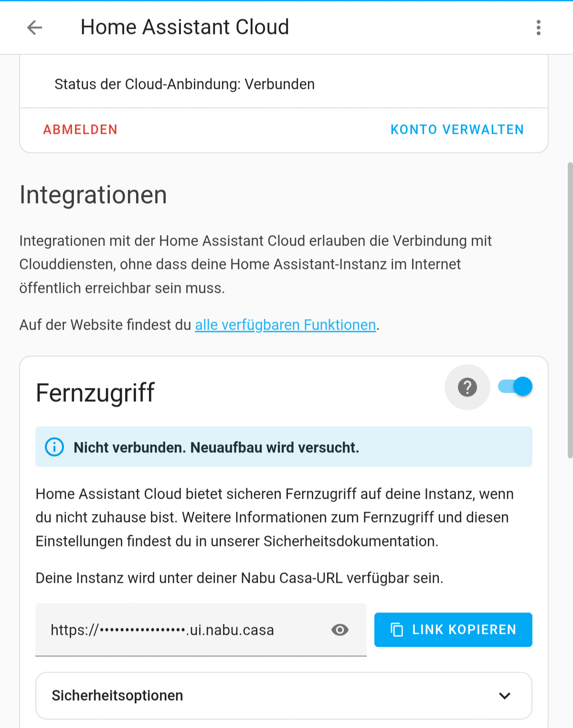Click the copy icon on Link kopieren
Screen dimensions: 573x728
pyautogui.click(x=397, y=630)
